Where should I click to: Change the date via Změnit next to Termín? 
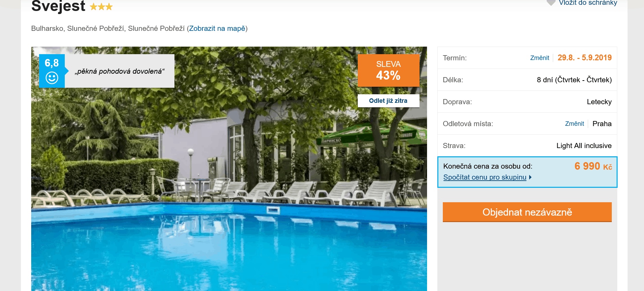[539, 58]
